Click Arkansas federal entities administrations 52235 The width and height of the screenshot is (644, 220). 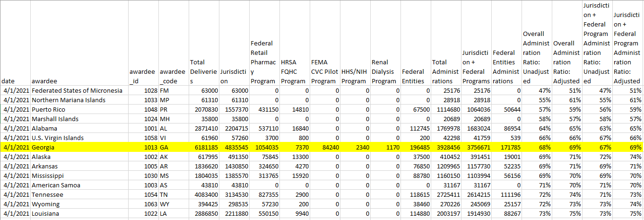pos(506,166)
